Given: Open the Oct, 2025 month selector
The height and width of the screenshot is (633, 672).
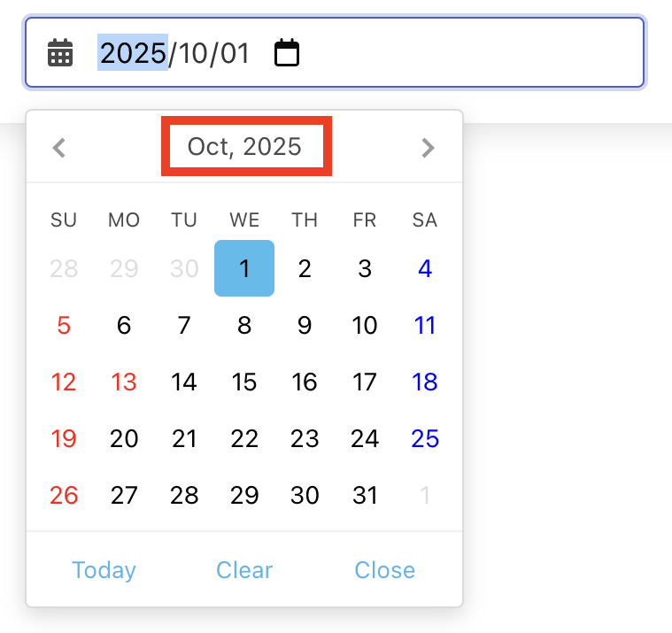Looking at the screenshot, I should pos(245,147).
